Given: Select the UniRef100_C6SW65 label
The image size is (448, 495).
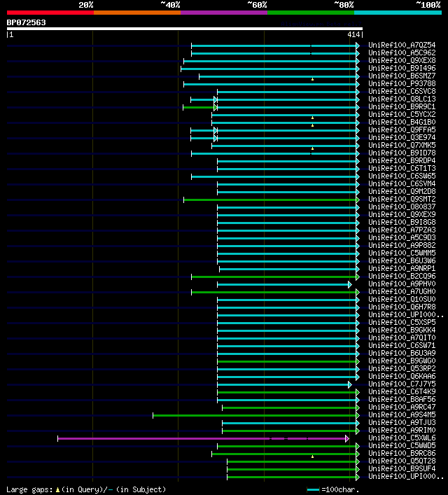Looking at the screenshot, I should [402, 176].
